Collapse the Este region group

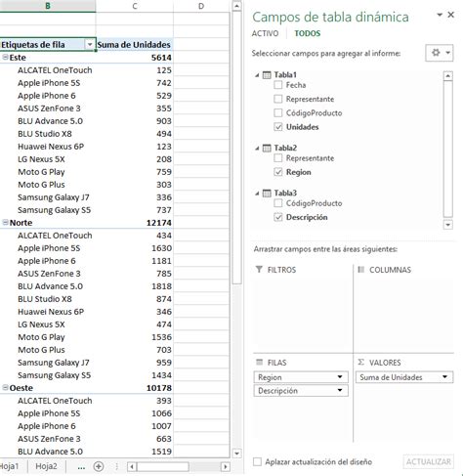pyautogui.click(x=5, y=58)
